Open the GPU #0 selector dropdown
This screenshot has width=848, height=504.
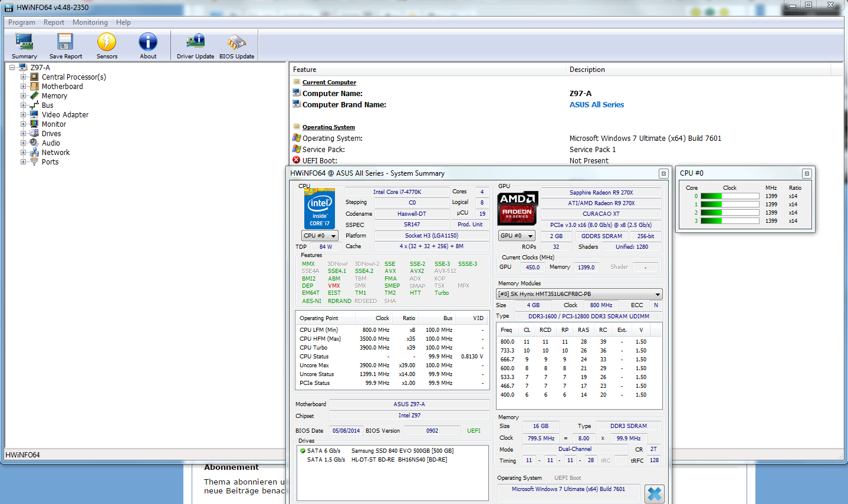517,236
